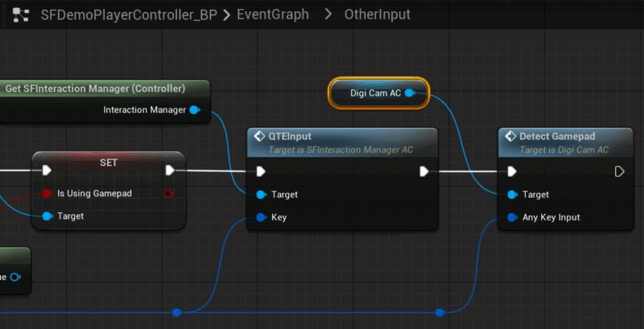Click the breadcrumb arrow after SFDemoPlayerController_BP
The image size is (644, 329).
[x=227, y=14]
